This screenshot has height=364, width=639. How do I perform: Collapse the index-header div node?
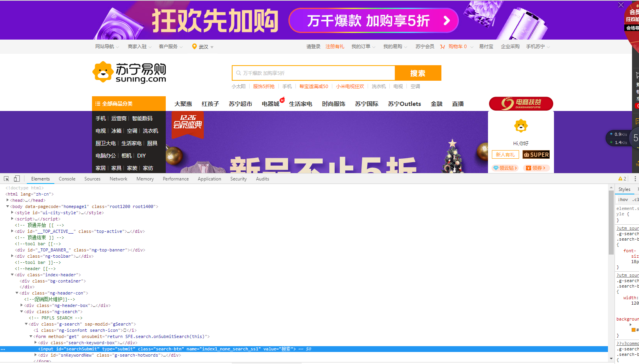pyautogui.click(x=12, y=275)
